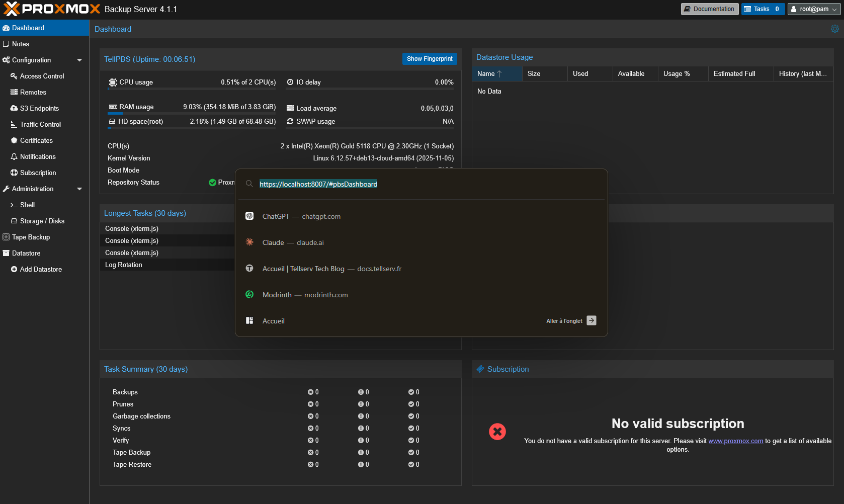Image resolution: width=844 pixels, height=504 pixels.
Task: Click the dashboard settings gear icon
Action: click(x=834, y=29)
